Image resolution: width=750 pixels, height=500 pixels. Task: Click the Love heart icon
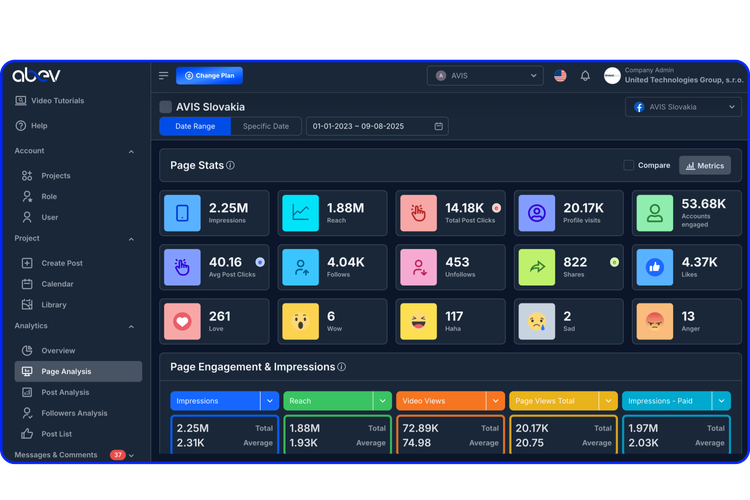click(182, 321)
